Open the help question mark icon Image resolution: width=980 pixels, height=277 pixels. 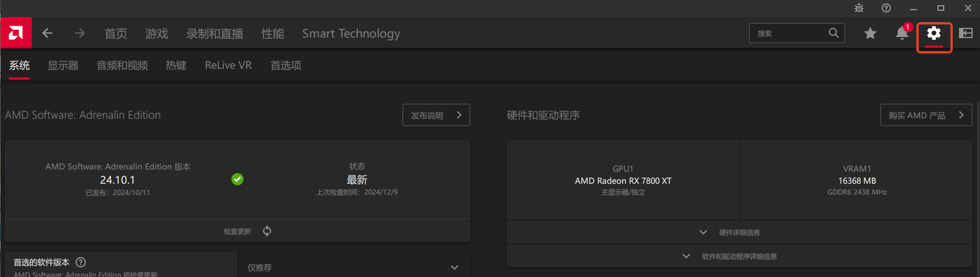tap(886, 8)
